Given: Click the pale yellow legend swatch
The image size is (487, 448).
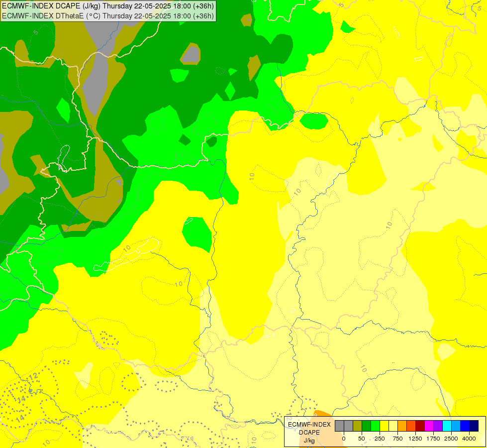Looking at the screenshot, I should (393, 426).
